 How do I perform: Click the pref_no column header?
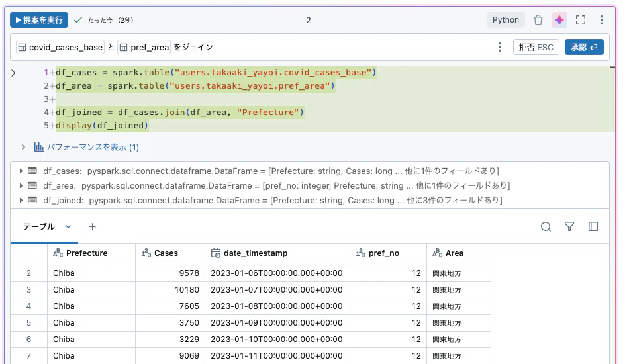click(x=388, y=253)
